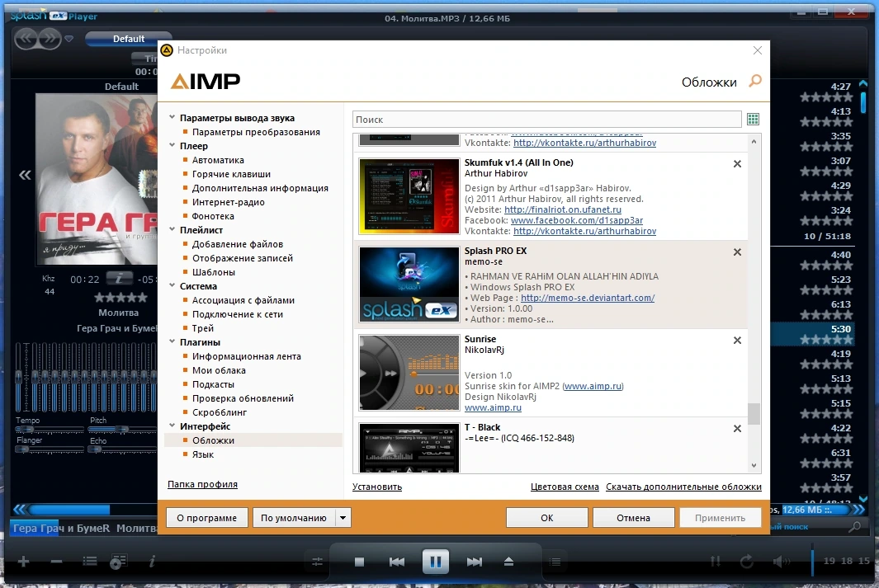Select the Язык interface settings
Screen dimensions: 879x588
point(203,454)
